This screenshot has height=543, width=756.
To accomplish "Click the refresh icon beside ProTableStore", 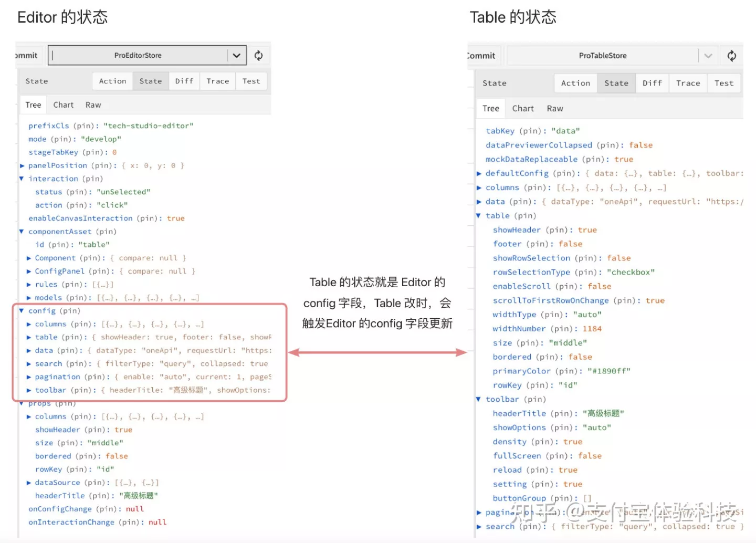I will point(731,56).
